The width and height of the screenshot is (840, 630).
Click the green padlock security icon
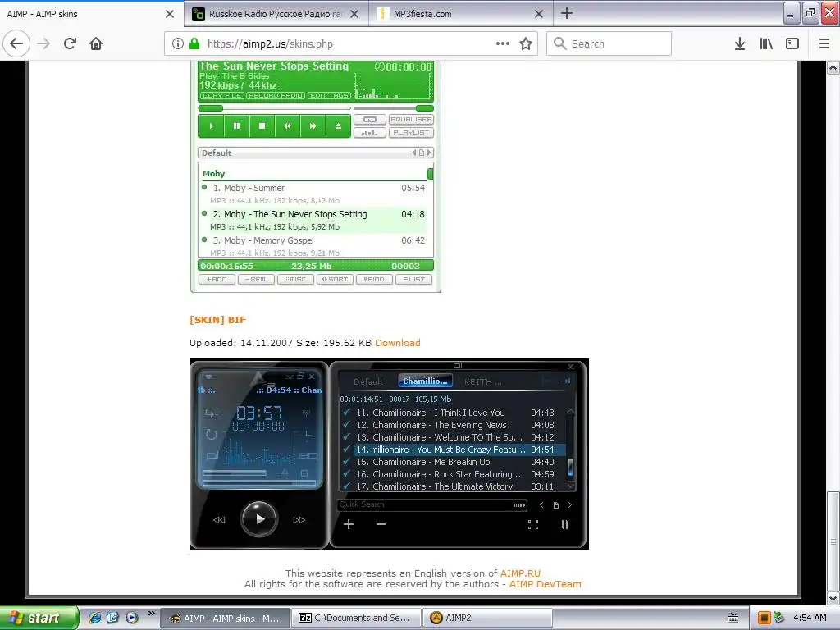194,43
